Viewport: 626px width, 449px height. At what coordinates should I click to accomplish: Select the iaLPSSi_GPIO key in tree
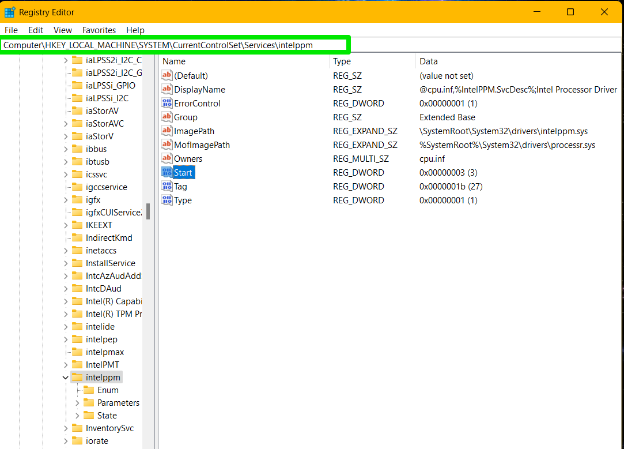pos(111,85)
